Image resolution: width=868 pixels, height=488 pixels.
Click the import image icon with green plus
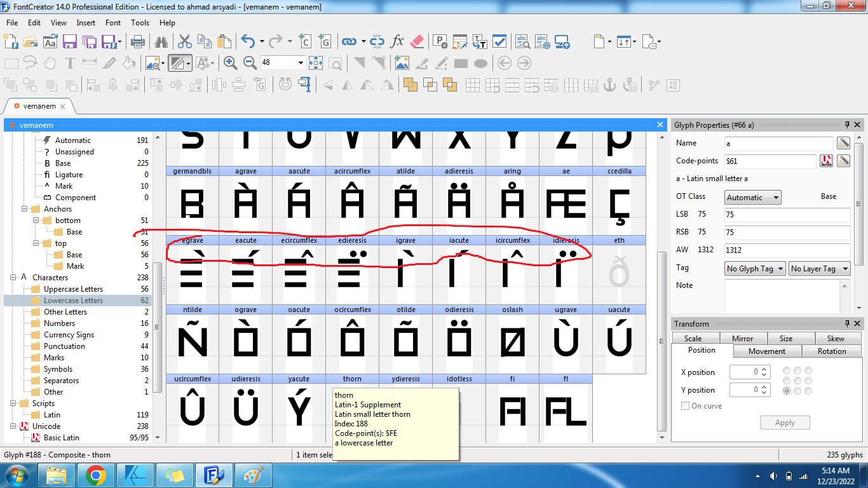[x=402, y=62]
